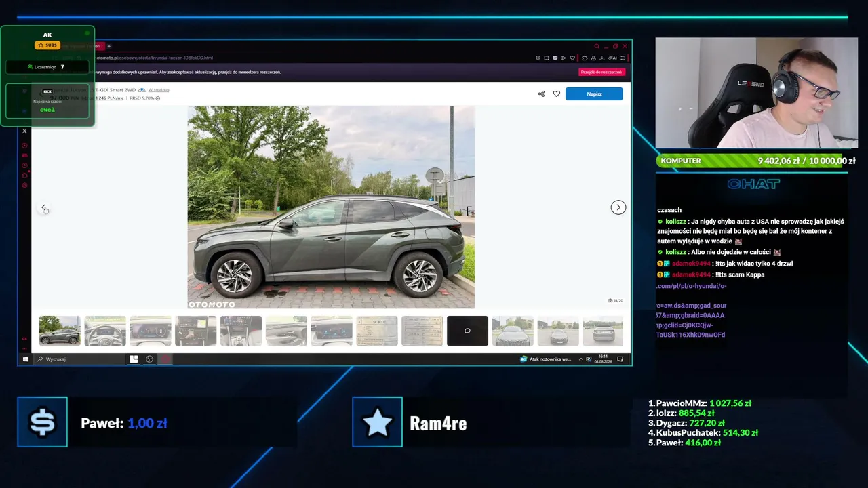868x488 pixels.
Task: Click chat message 'Albo nie dojedzie w całości'
Action: point(719,252)
